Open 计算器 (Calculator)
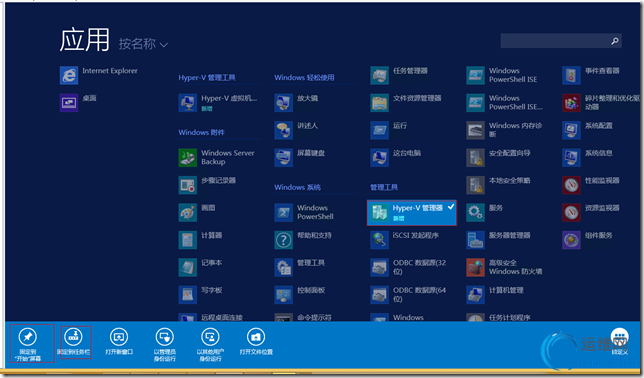 [200, 240]
